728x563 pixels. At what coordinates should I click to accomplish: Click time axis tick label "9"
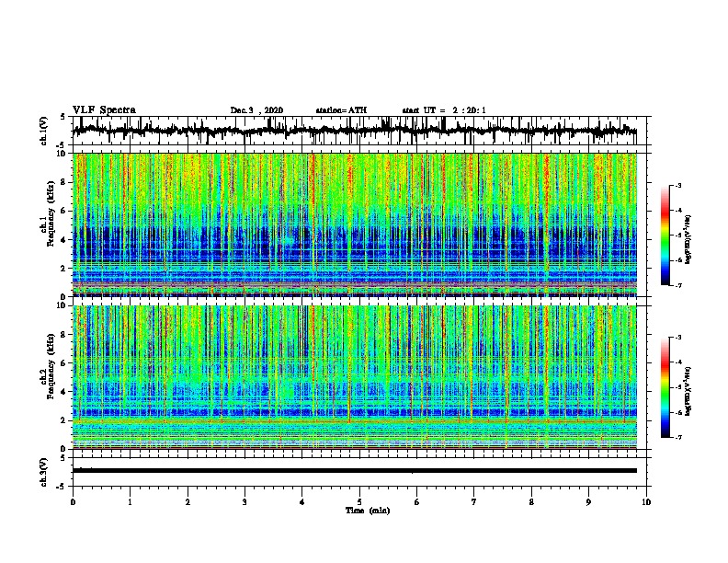[588, 502]
